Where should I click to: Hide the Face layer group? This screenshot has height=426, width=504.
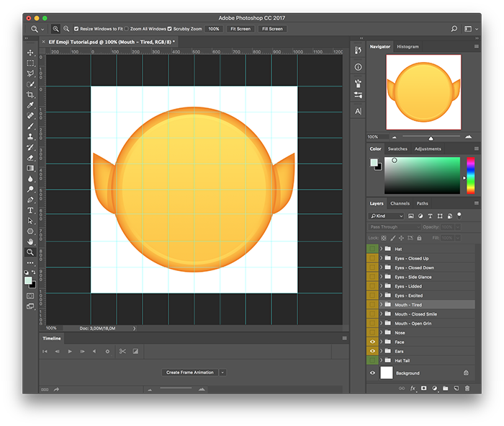(x=372, y=342)
